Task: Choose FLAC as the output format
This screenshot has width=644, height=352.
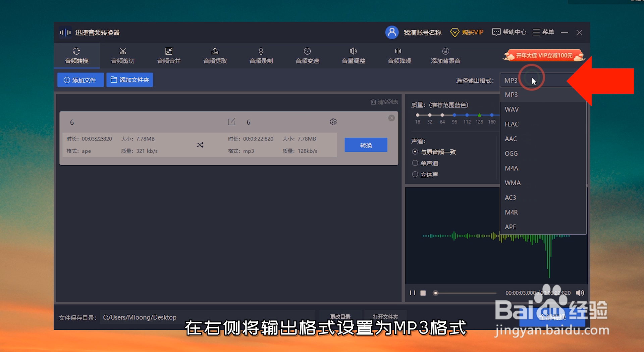Action: point(512,124)
